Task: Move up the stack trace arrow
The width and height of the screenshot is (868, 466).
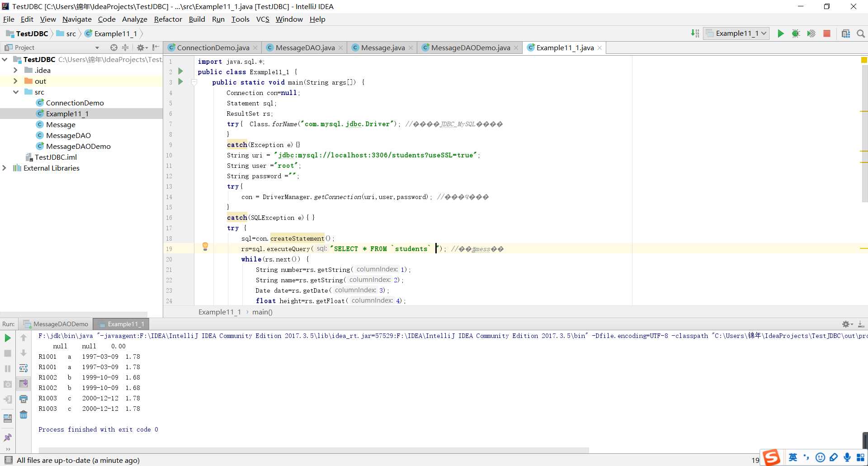Action: (x=24, y=338)
